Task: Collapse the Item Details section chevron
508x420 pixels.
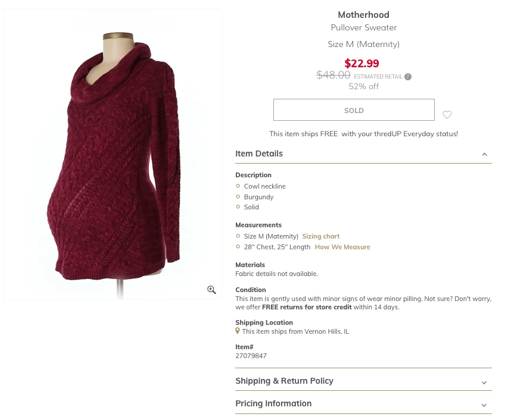Action: coord(484,154)
